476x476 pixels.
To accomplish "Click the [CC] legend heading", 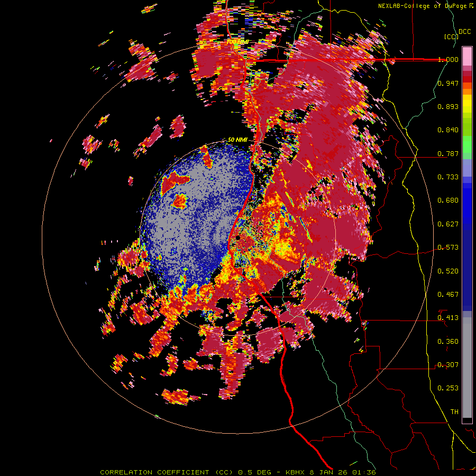I will [451, 36].
